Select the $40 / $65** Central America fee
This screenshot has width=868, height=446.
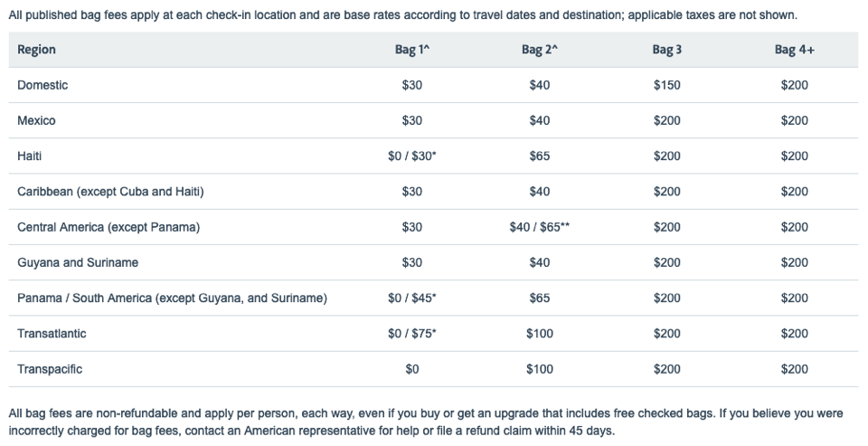coord(540,227)
